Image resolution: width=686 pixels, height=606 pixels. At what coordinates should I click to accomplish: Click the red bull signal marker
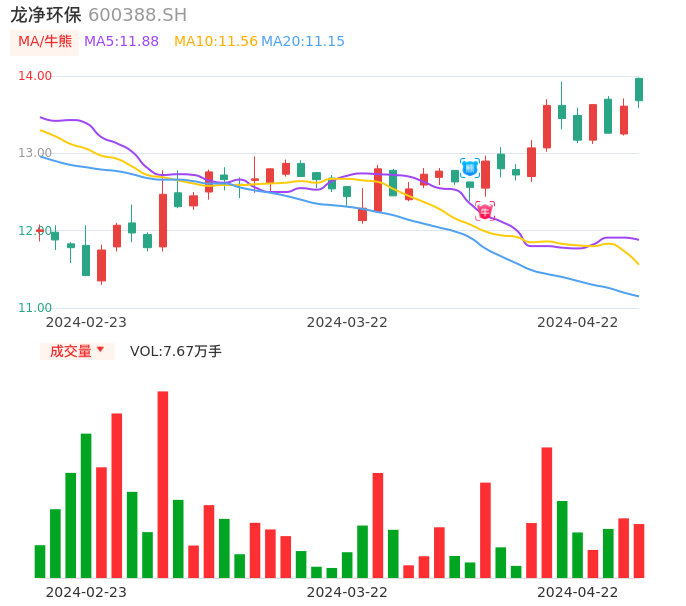point(485,211)
